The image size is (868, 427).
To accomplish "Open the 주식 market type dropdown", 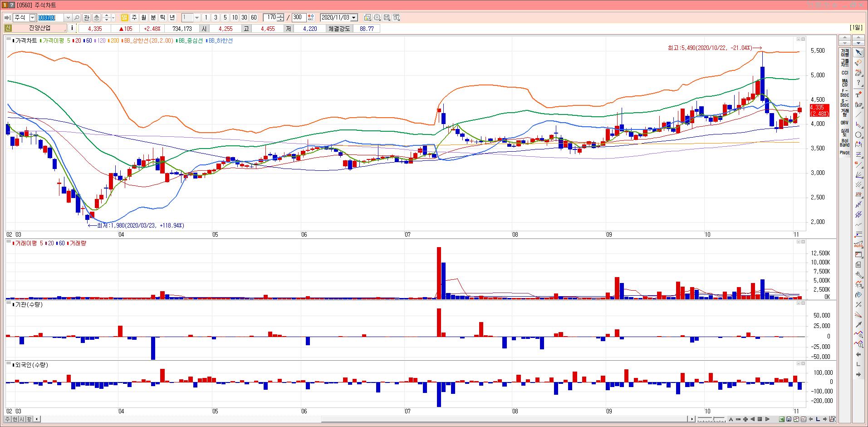I will click(x=32, y=18).
